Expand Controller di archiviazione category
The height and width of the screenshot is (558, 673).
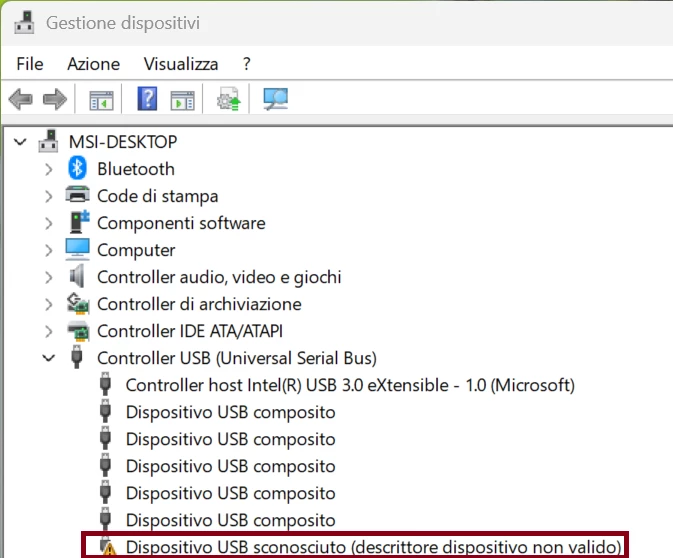pyautogui.click(x=49, y=304)
